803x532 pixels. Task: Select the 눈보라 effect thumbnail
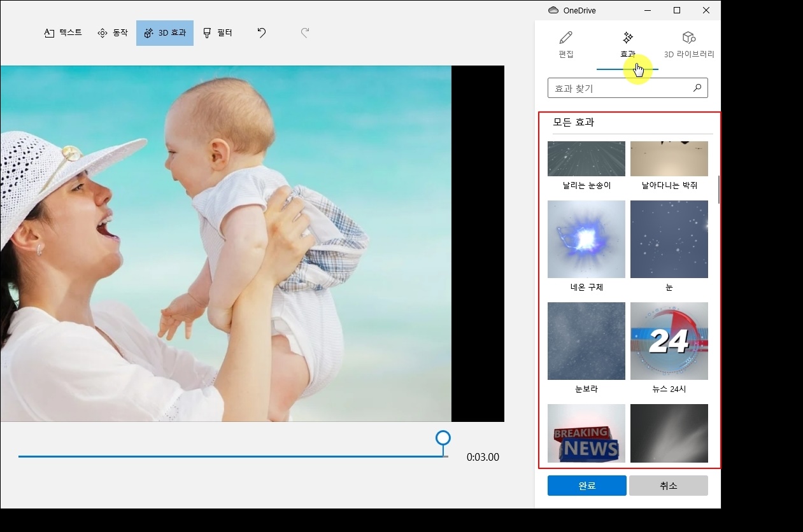coord(586,341)
